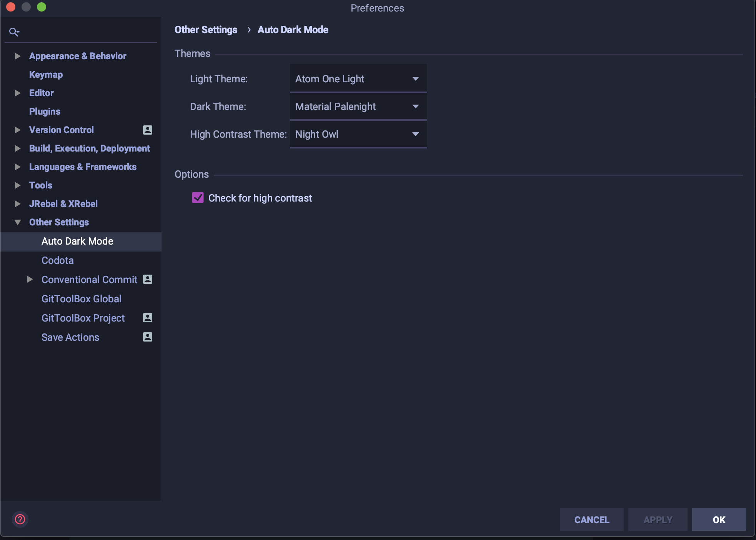
Task: Click the Cancel button
Action: click(591, 519)
